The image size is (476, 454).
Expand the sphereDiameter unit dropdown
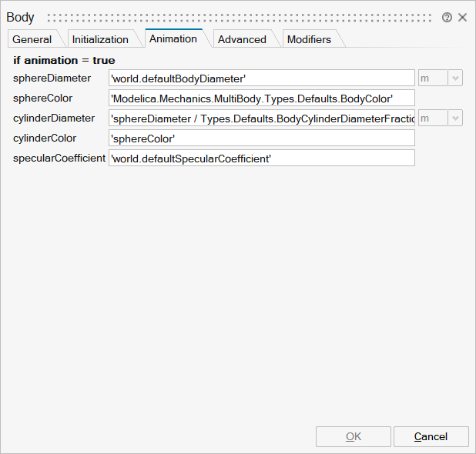coord(454,78)
